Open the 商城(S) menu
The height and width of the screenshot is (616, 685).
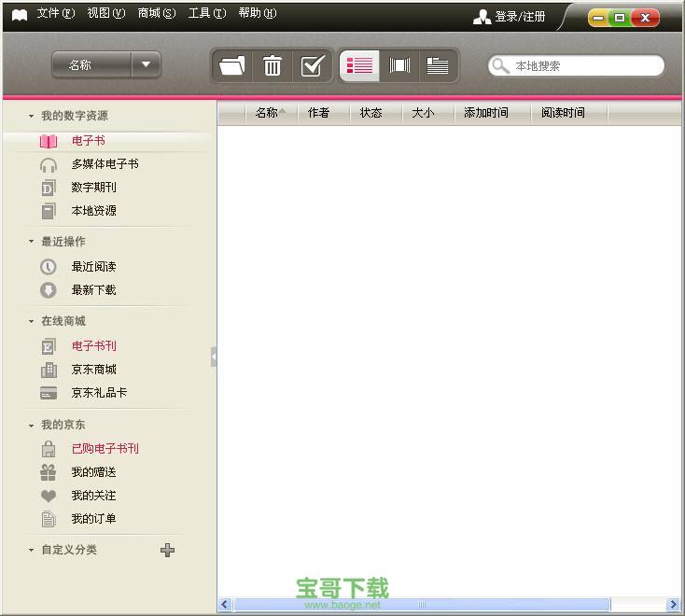157,14
